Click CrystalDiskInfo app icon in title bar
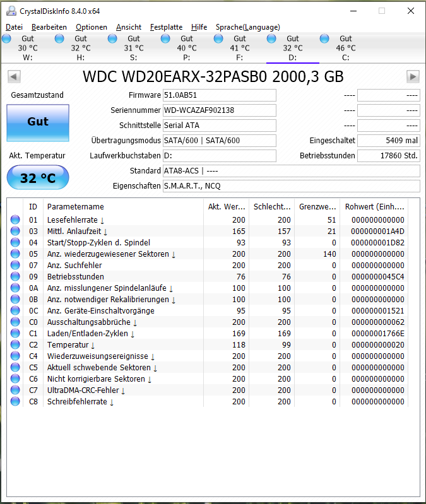The image size is (426, 504). (11, 11)
